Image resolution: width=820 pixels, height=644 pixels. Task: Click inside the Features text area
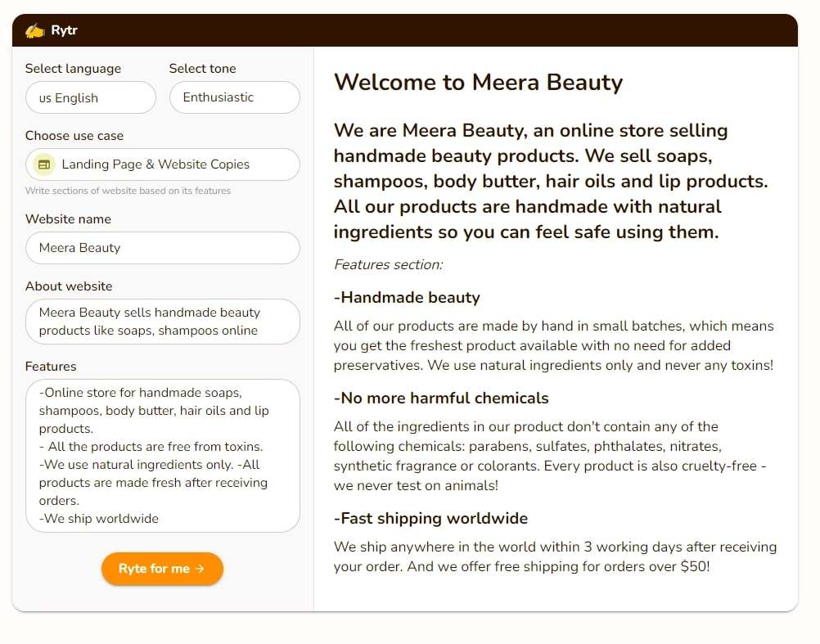[x=163, y=456]
